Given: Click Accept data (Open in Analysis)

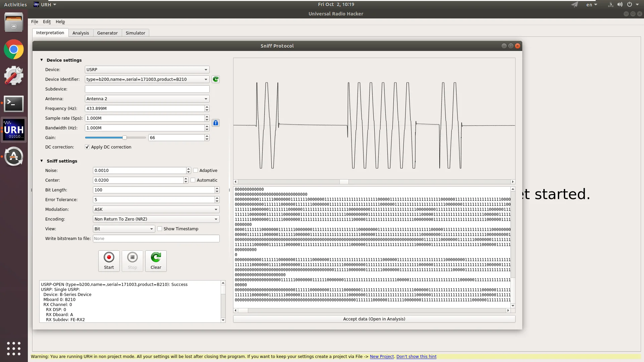Looking at the screenshot, I should click(374, 319).
